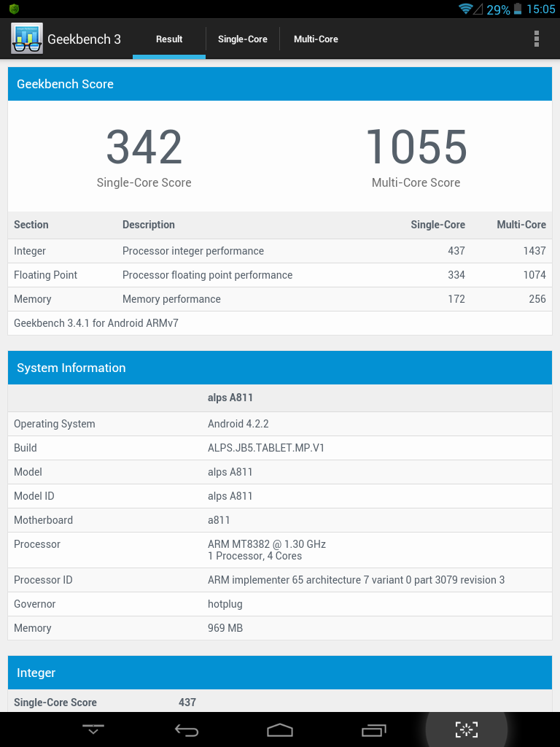The height and width of the screenshot is (747, 560).
Task: Switch to the Single-Core tab
Action: [x=242, y=39]
